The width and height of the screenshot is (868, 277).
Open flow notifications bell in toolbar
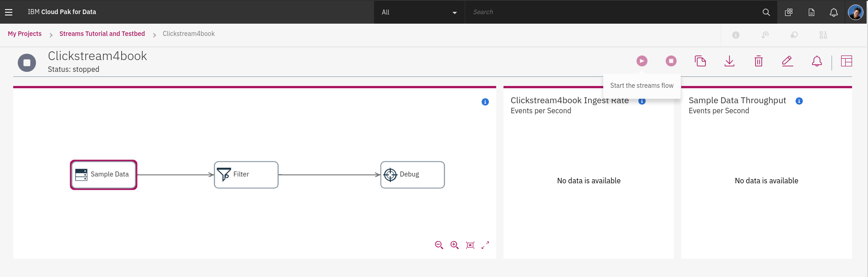[817, 61]
